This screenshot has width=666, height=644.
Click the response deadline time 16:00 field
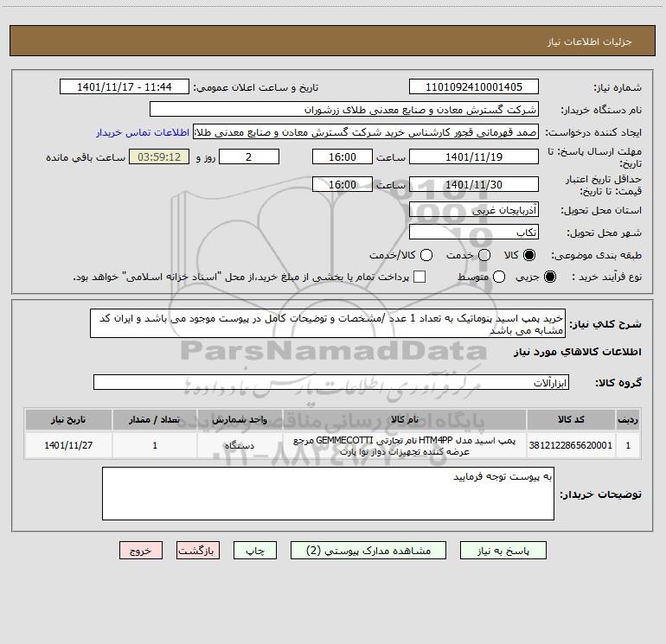(x=343, y=156)
